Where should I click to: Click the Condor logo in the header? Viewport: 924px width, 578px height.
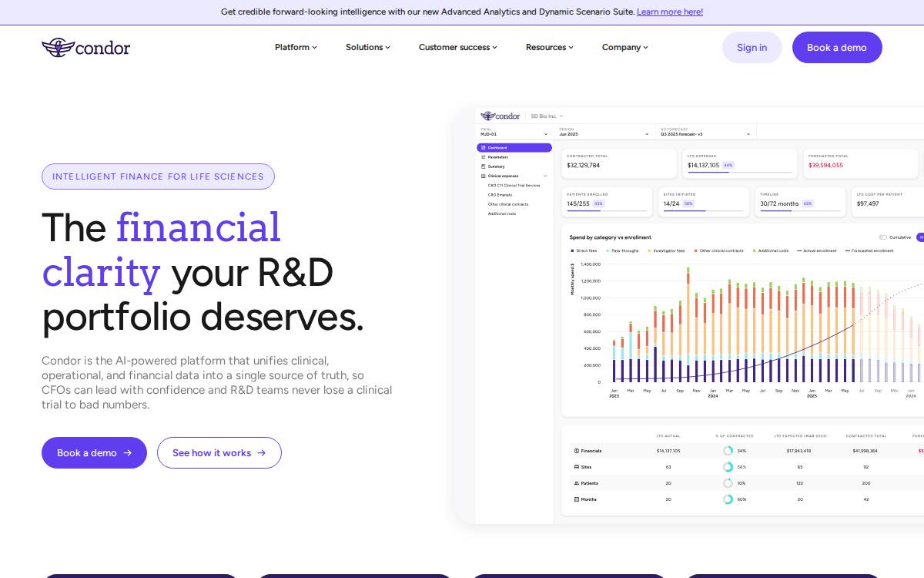85,47
